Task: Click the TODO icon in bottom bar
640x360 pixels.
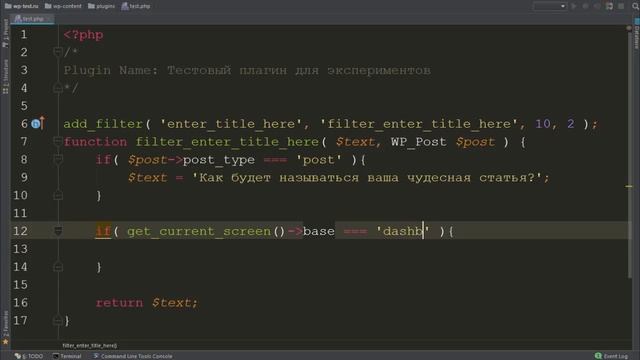Action: tap(18, 356)
